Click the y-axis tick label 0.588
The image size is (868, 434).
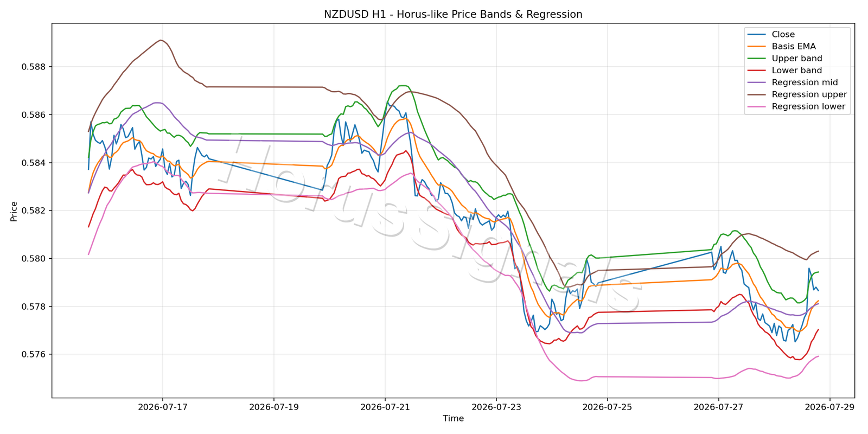coord(34,67)
